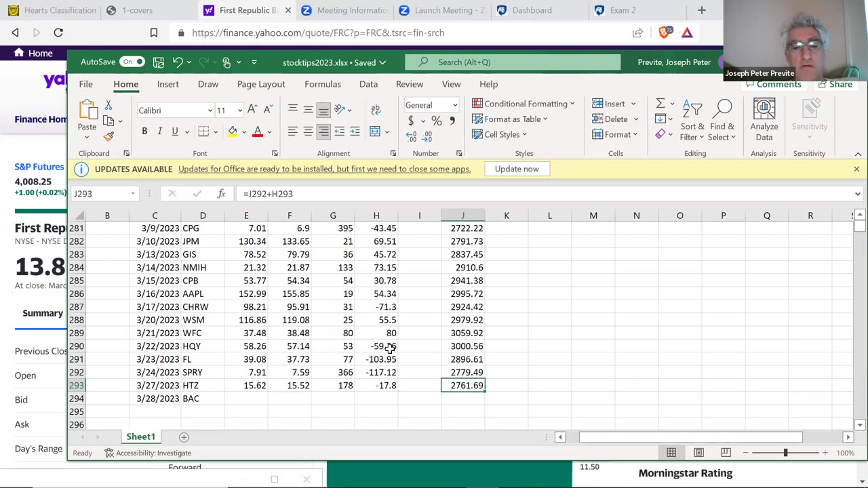Click the Insert Function fx icon
The width and height of the screenshot is (868, 488).
(x=221, y=194)
